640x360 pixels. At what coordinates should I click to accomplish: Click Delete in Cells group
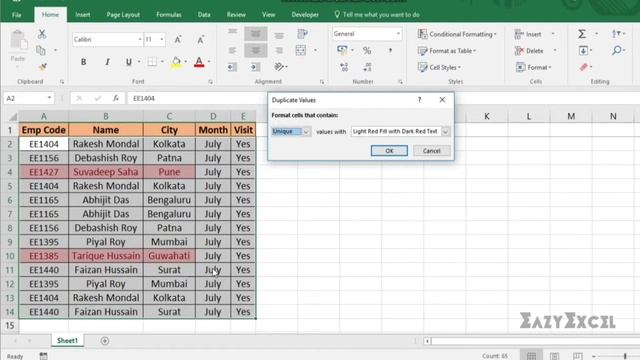click(529, 51)
